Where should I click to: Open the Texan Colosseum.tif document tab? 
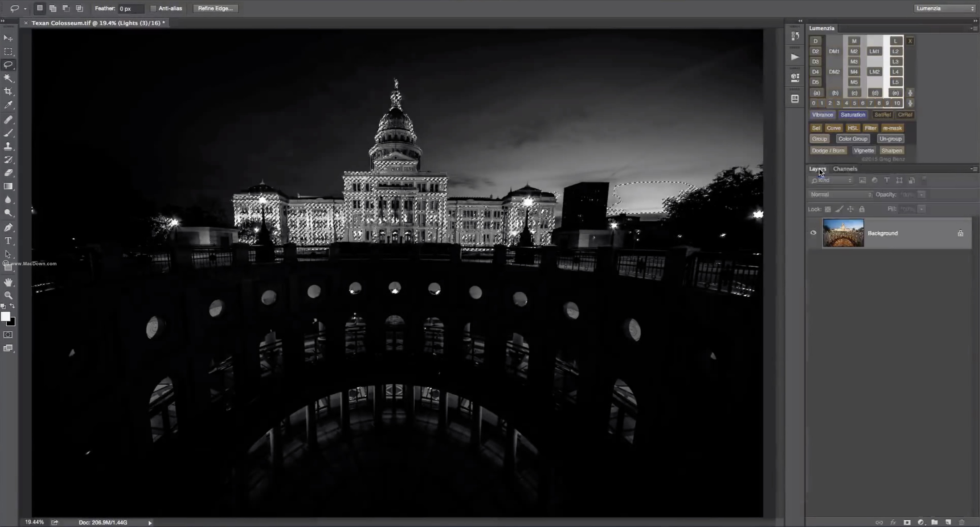[98, 23]
